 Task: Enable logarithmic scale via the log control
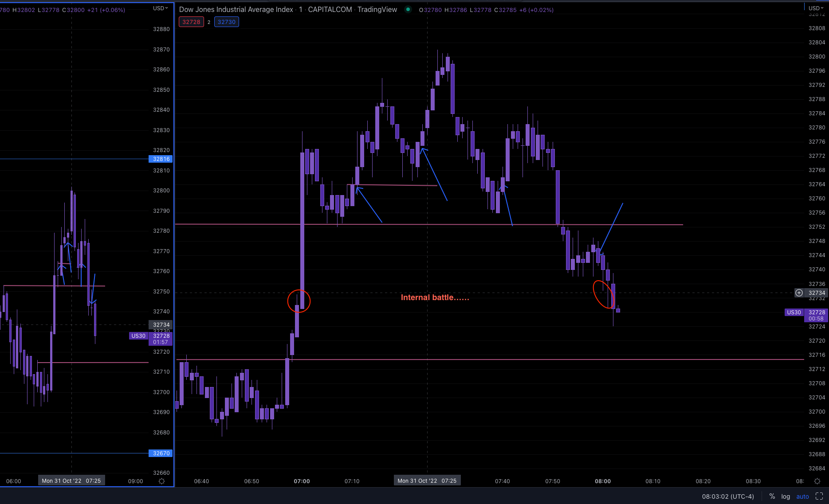point(786,496)
